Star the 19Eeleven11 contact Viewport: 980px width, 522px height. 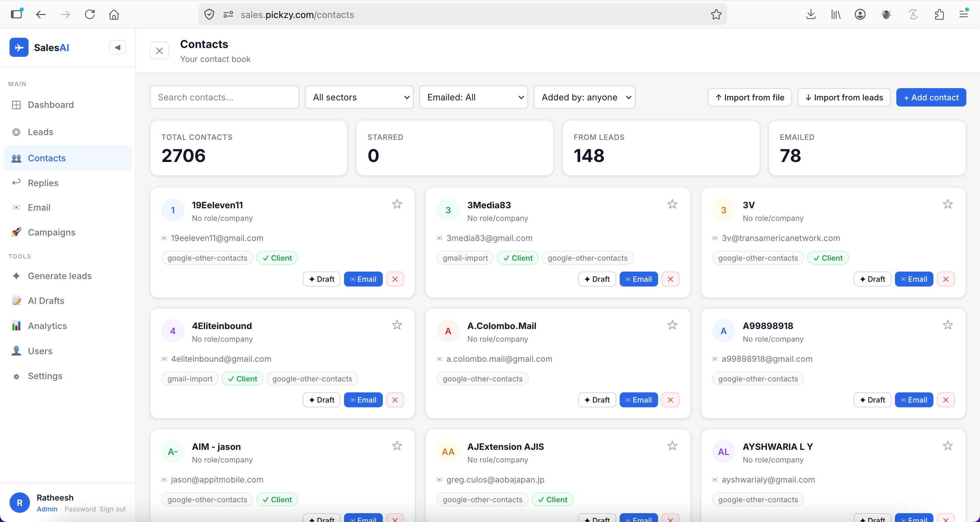tap(397, 204)
